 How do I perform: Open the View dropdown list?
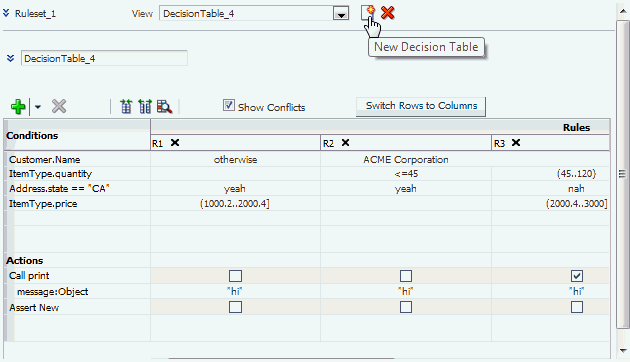[x=341, y=14]
